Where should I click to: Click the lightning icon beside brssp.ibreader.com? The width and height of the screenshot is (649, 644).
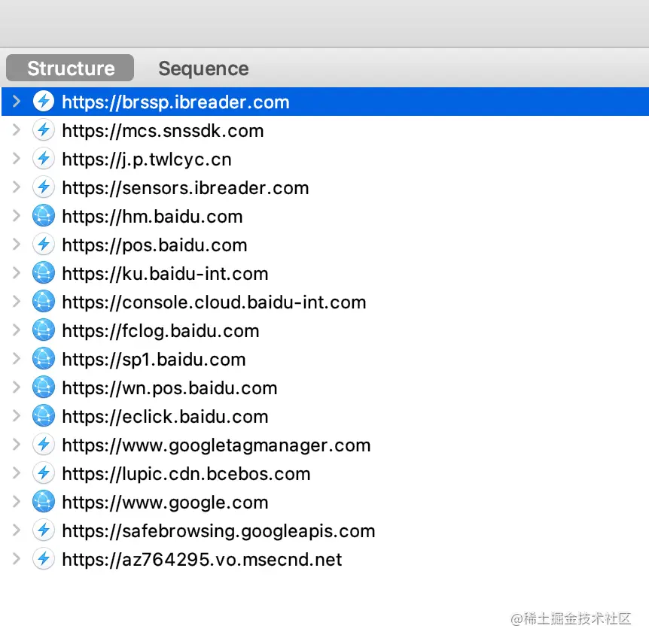(43, 102)
